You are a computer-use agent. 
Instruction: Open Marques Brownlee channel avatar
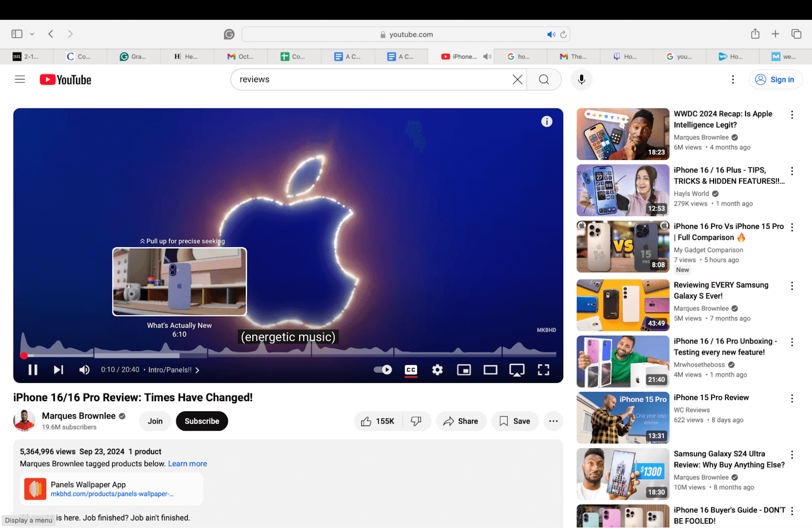(24, 420)
